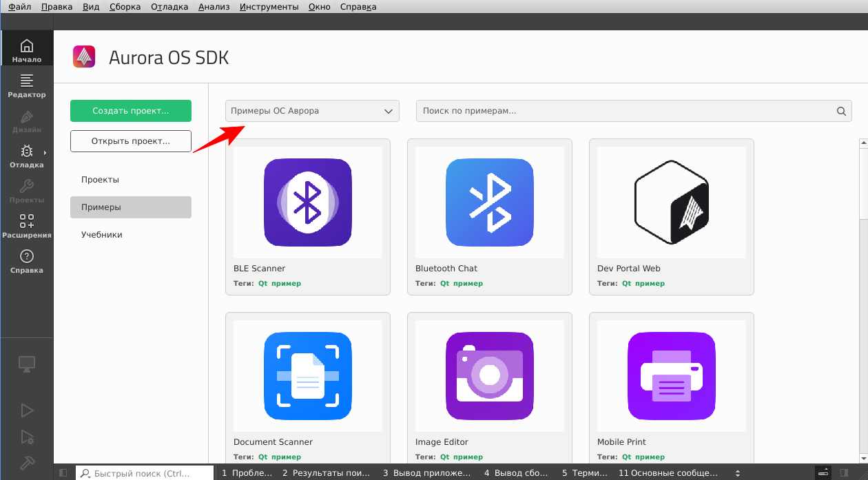Open the Расширения extensions mode
Image resolution: width=868 pixels, height=480 pixels.
[26, 226]
